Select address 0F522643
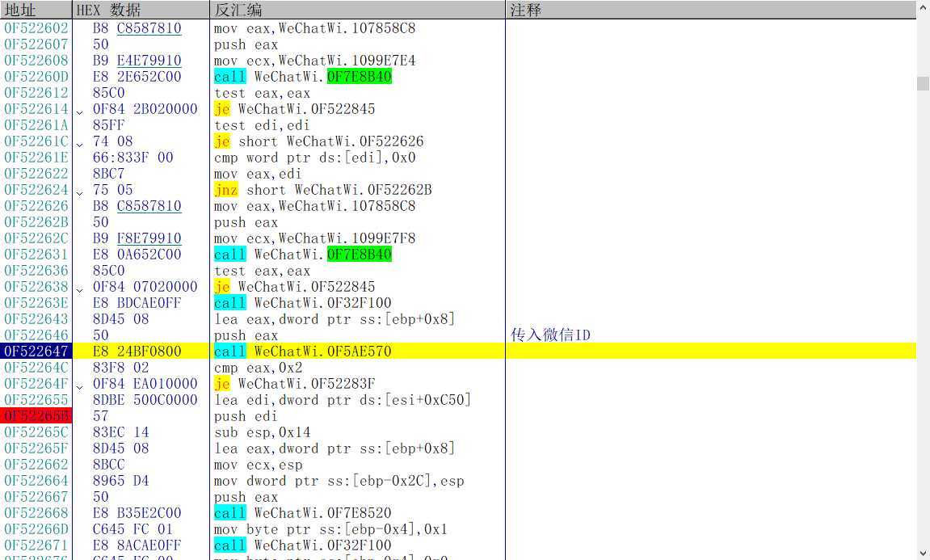 point(36,319)
